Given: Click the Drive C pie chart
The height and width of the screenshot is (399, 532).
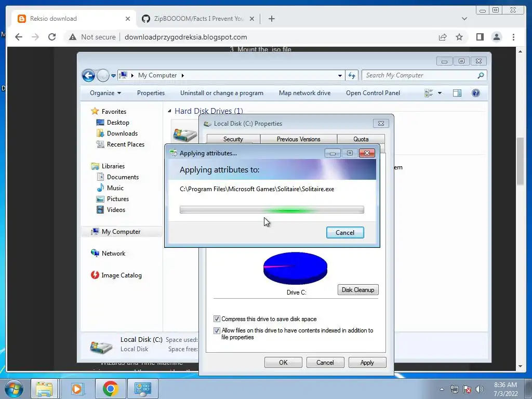Looking at the screenshot, I should (295, 268).
